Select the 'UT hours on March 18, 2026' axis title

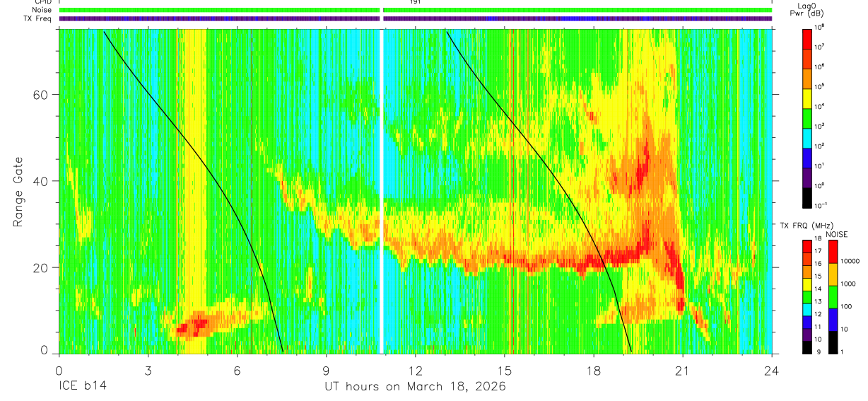[415, 387]
